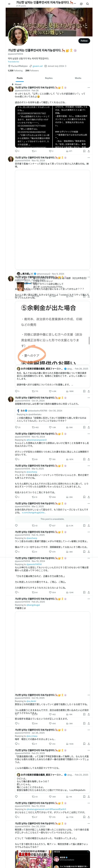Open the govern.ad profile link
This screenshot has height=868, width=98.
click(x=37, y=66)
